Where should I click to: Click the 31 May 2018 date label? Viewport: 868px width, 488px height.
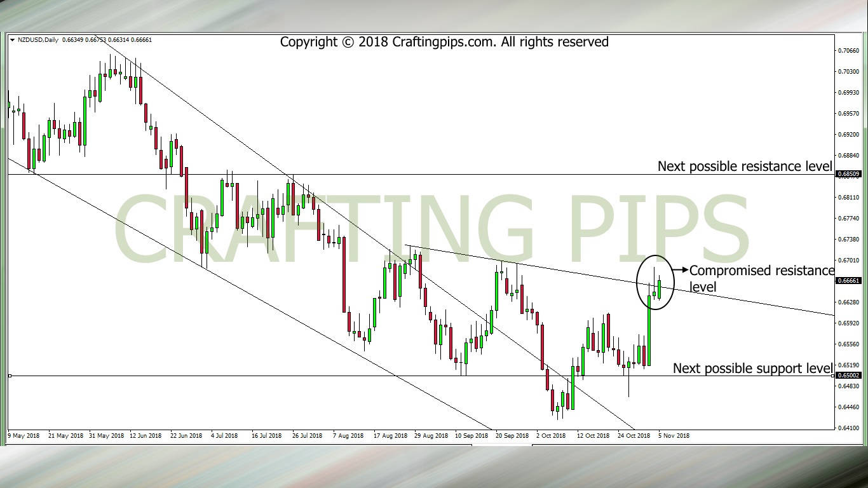(106, 436)
